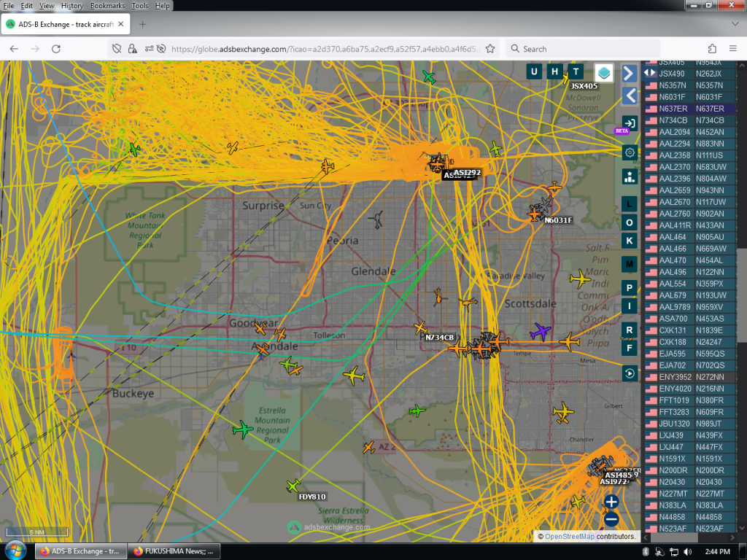Select the dark helicopter near Peoria
Screen dimensions: 747x560
coord(376,219)
